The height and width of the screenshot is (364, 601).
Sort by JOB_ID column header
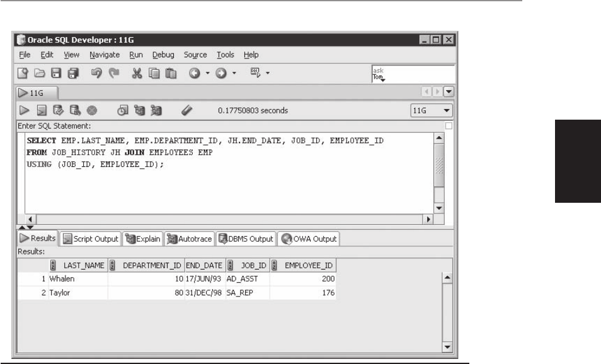point(248,265)
